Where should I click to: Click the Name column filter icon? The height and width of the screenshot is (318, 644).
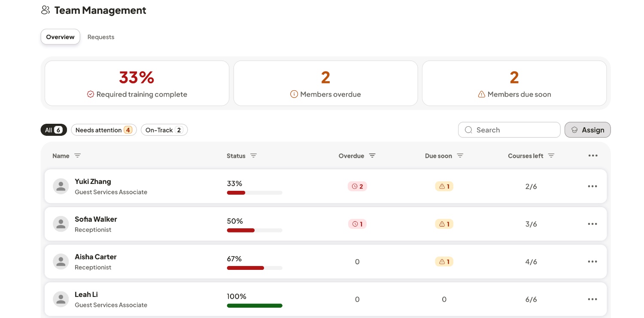pos(77,156)
